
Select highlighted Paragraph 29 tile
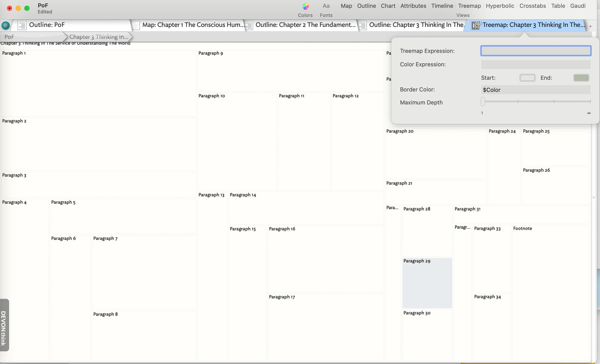point(427,283)
